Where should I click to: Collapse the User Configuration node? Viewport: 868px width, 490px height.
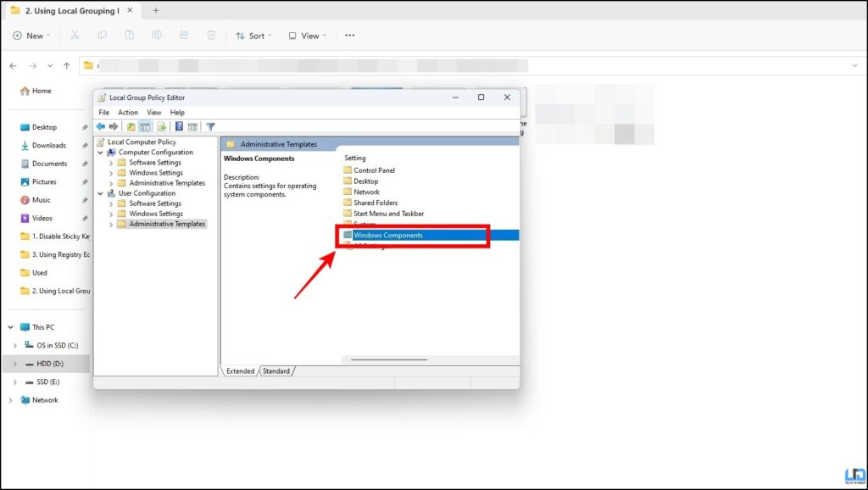(x=101, y=193)
